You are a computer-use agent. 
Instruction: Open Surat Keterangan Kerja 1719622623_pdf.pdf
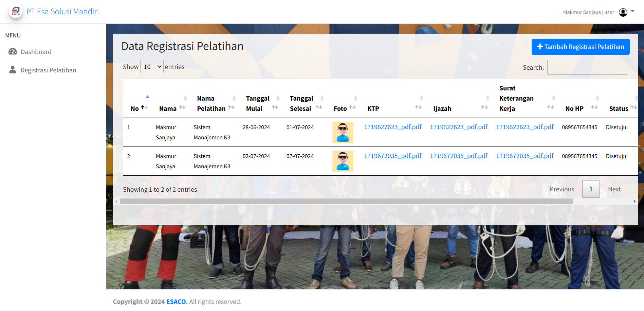pyautogui.click(x=525, y=127)
